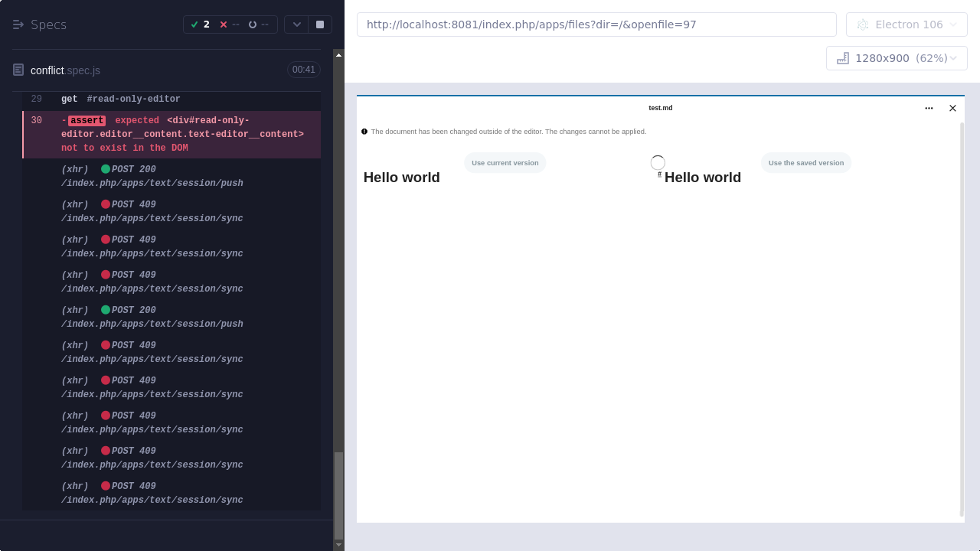Stop the running tests with the square icon
The height and width of the screenshot is (551, 980).
[x=319, y=24]
